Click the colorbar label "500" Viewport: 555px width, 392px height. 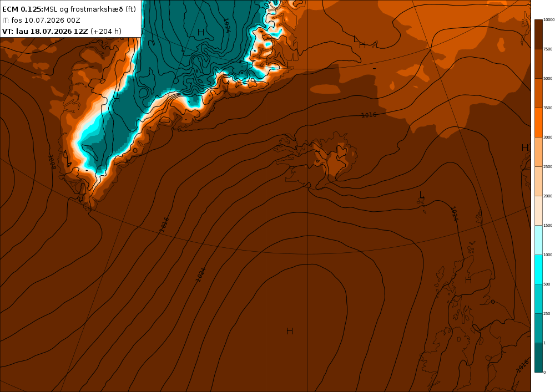pos(547,284)
